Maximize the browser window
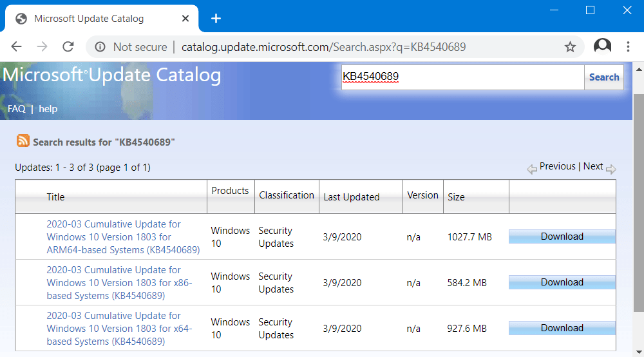Image resolution: width=644 pixels, height=357 pixels. coord(590,10)
